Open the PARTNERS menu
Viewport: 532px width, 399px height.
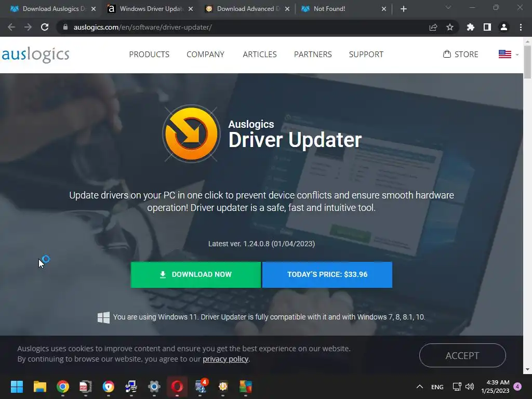[313, 54]
